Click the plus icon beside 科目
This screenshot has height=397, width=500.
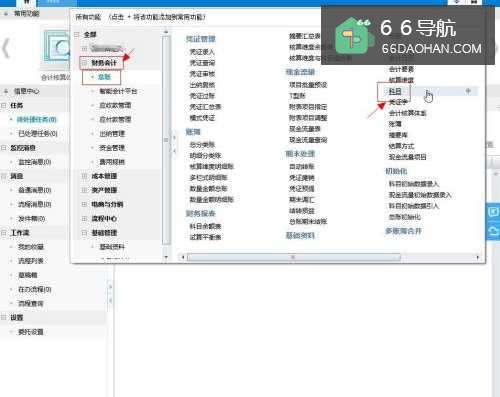[468, 91]
